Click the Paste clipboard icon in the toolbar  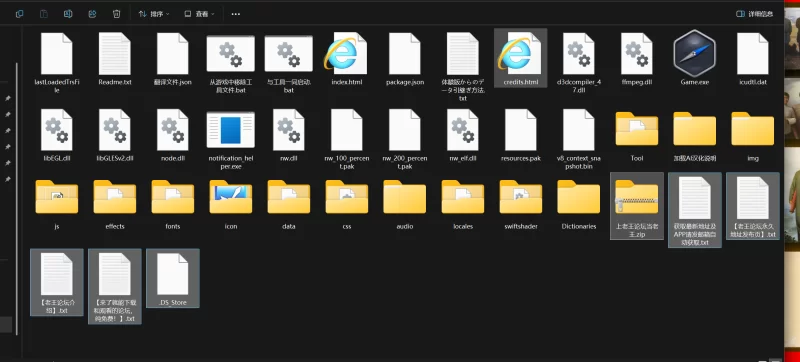click(x=44, y=14)
